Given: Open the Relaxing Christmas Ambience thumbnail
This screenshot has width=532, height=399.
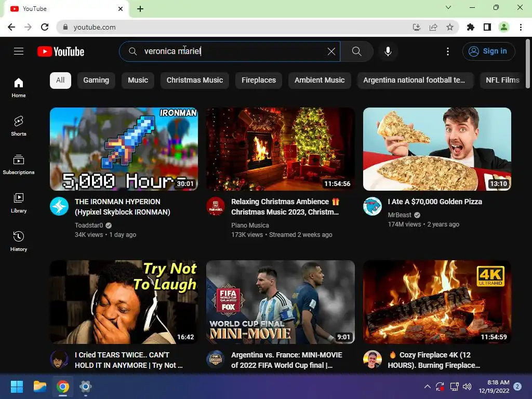Looking at the screenshot, I should 281,149.
